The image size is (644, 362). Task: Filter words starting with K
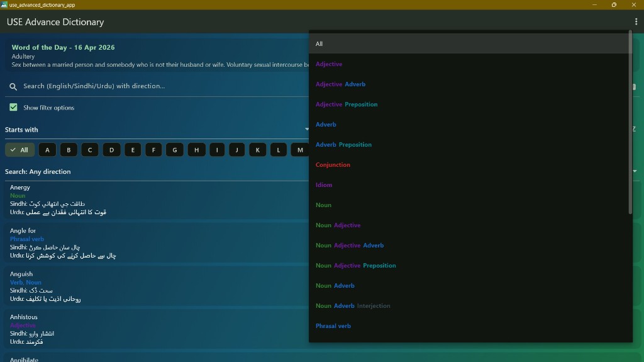click(x=257, y=150)
